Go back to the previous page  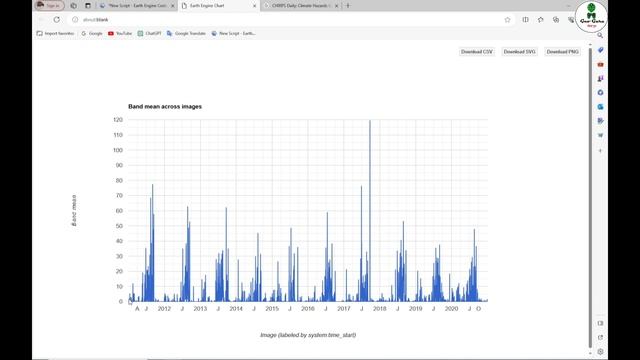[x=41, y=20]
